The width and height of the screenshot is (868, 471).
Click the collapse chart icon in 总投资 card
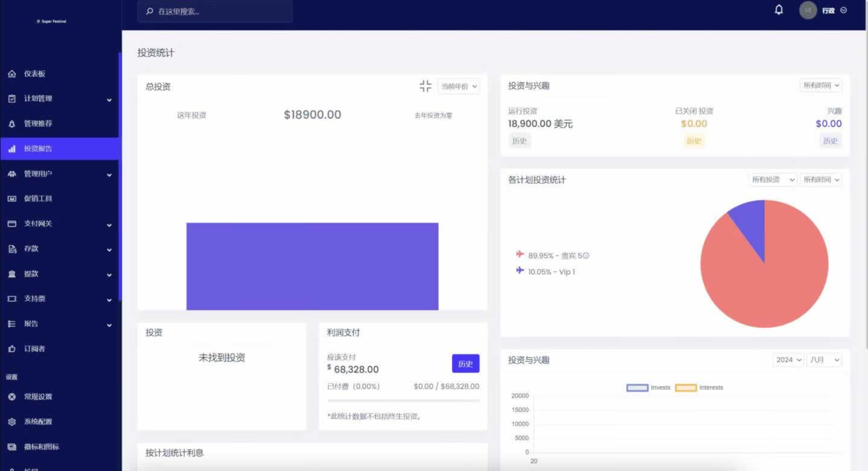tap(426, 86)
